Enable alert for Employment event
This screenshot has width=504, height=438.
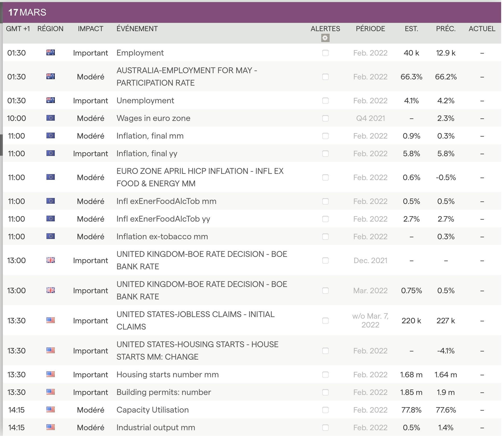[325, 53]
